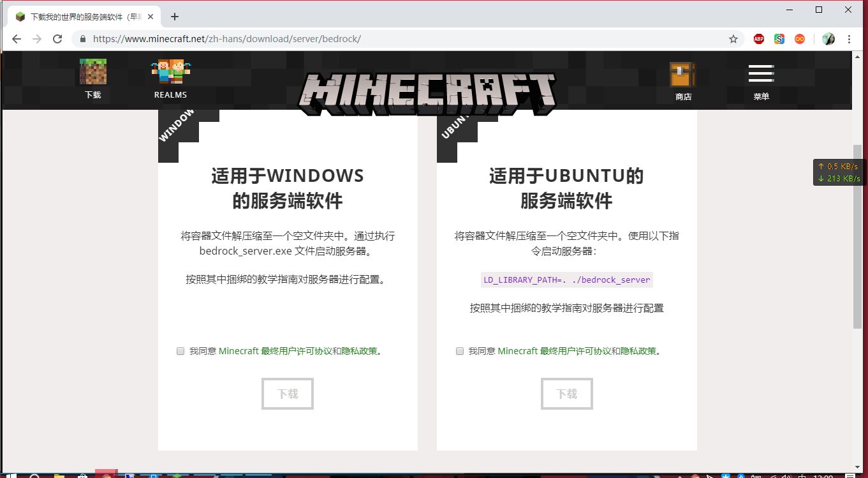
Task: Reload the Minecraft download page
Action: (57, 39)
